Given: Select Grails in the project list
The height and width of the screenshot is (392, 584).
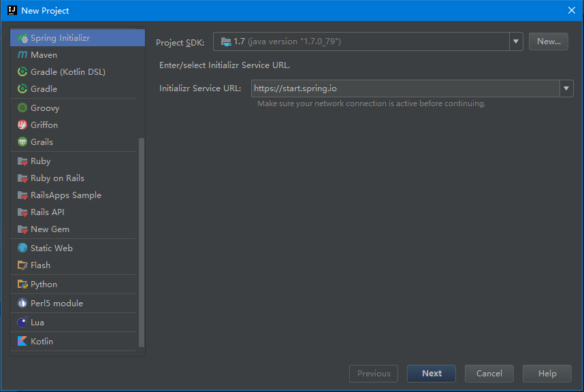Looking at the screenshot, I should 78,142.
